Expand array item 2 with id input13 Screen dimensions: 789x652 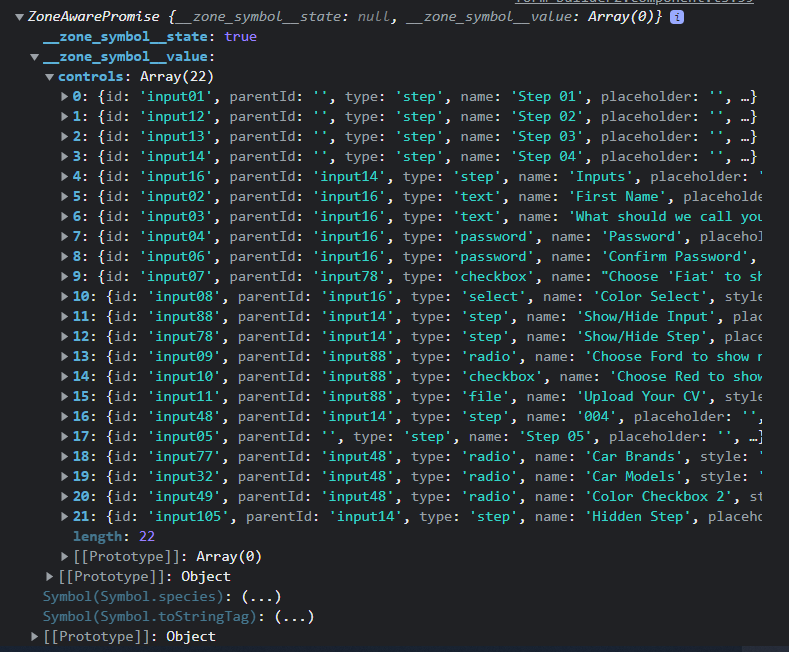coord(64,136)
